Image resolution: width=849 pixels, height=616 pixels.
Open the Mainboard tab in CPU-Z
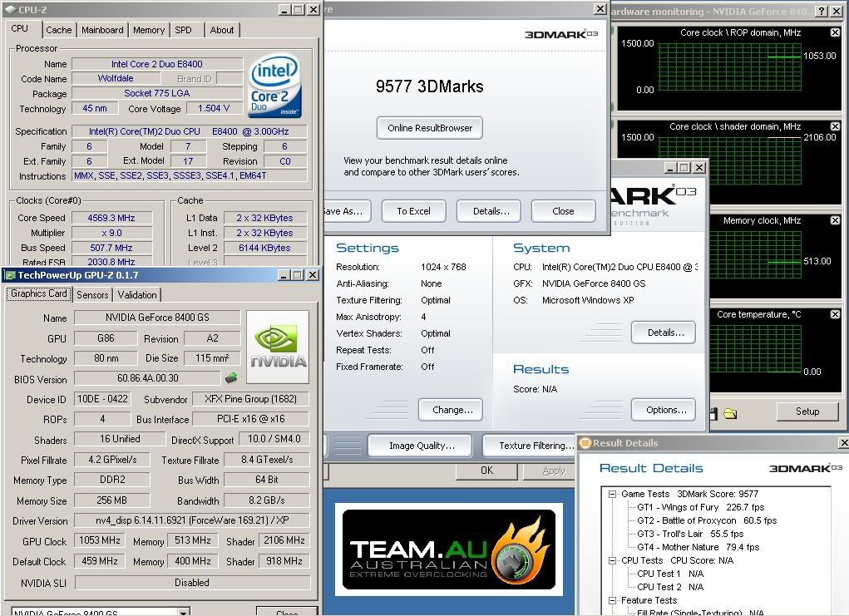(x=102, y=30)
